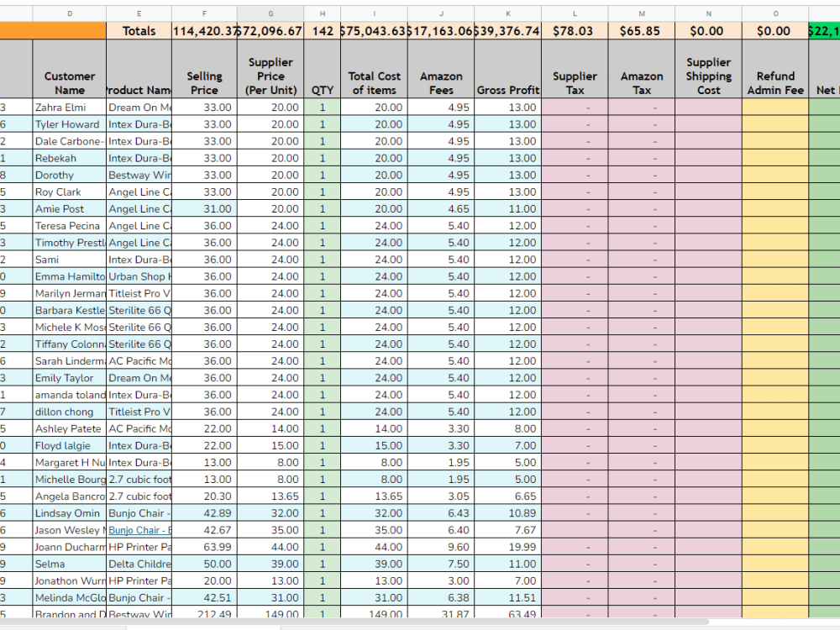Image resolution: width=840 pixels, height=630 pixels.
Task: Select gross profit 11.51 cell
Action: click(x=508, y=598)
